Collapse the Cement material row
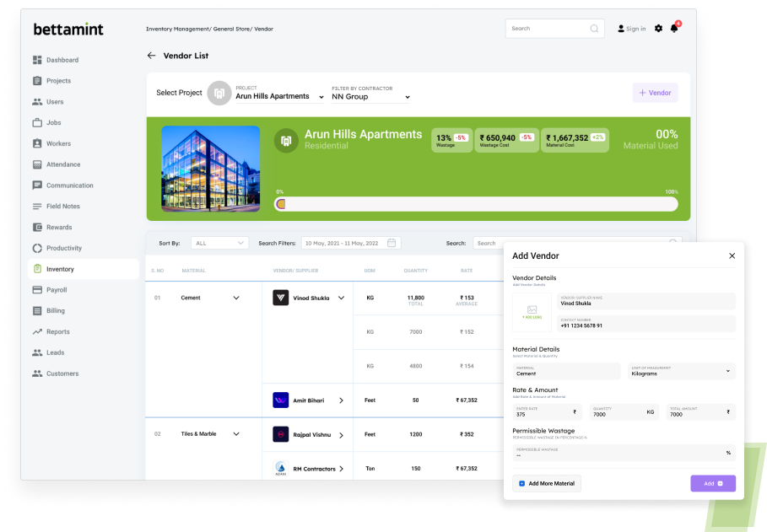 [x=236, y=298]
